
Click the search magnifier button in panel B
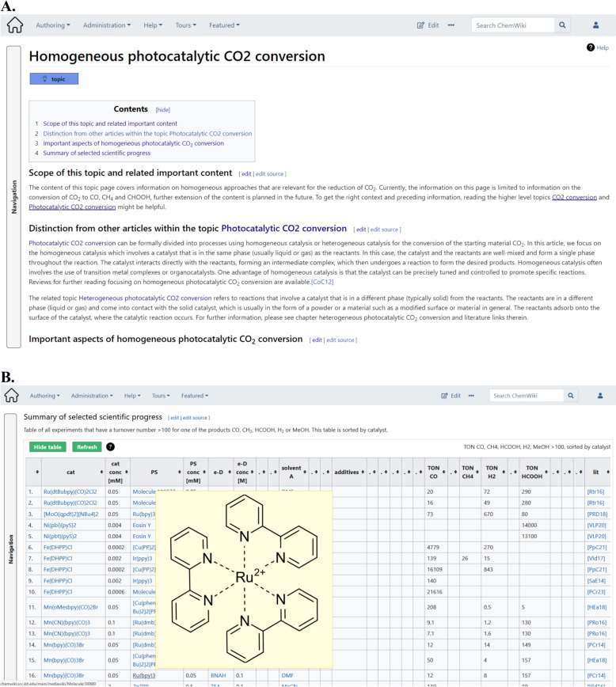(570, 396)
